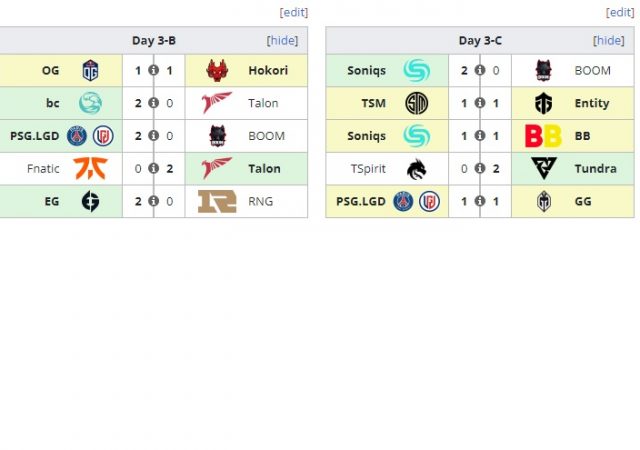Show details for TSpirit vs Tundra match

pos(480,169)
